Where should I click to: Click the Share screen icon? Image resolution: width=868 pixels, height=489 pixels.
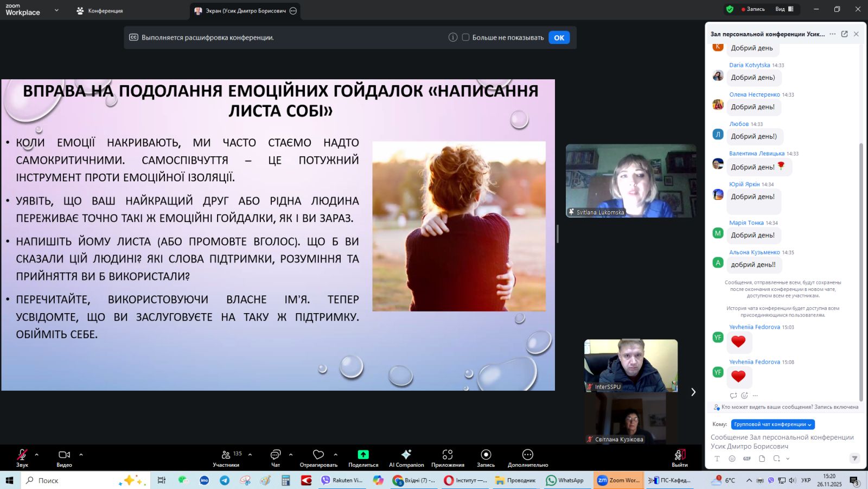click(x=363, y=455)
